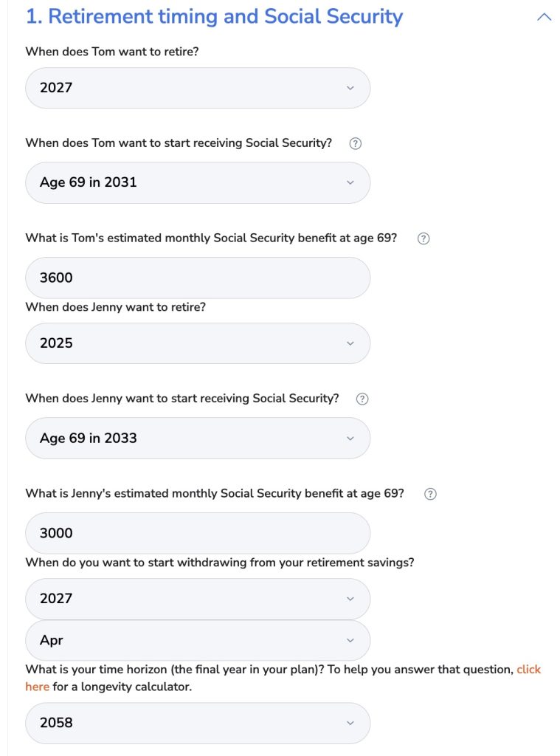Open the time horizon dropdown showing 2058
560x756 pixels.
[x=197, y=723]
